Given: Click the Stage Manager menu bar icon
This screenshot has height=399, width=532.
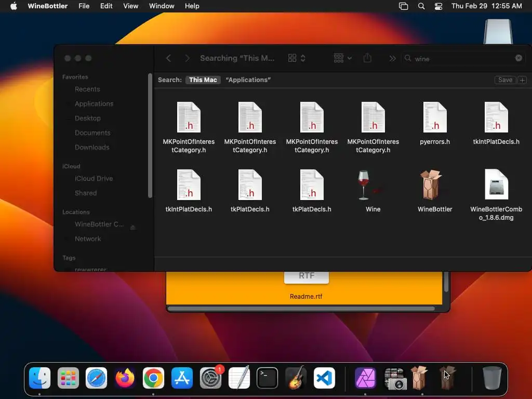Looking at the screenshot, I should pos(403,6).
